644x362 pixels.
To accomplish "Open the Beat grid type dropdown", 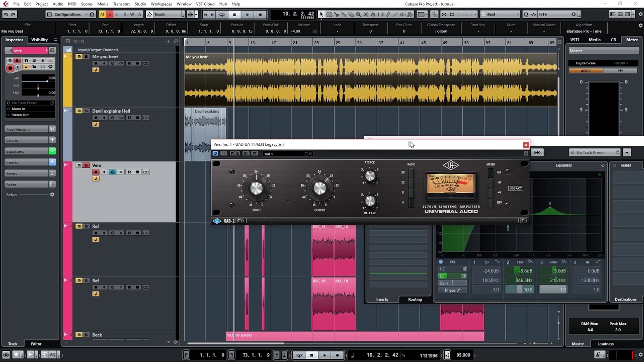I will (500, 15).
